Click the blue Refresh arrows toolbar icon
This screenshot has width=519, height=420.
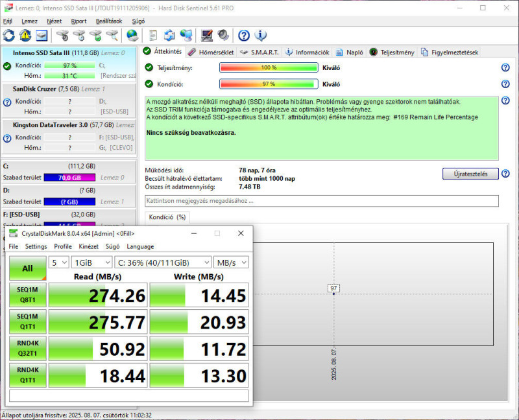pos(9,35)
